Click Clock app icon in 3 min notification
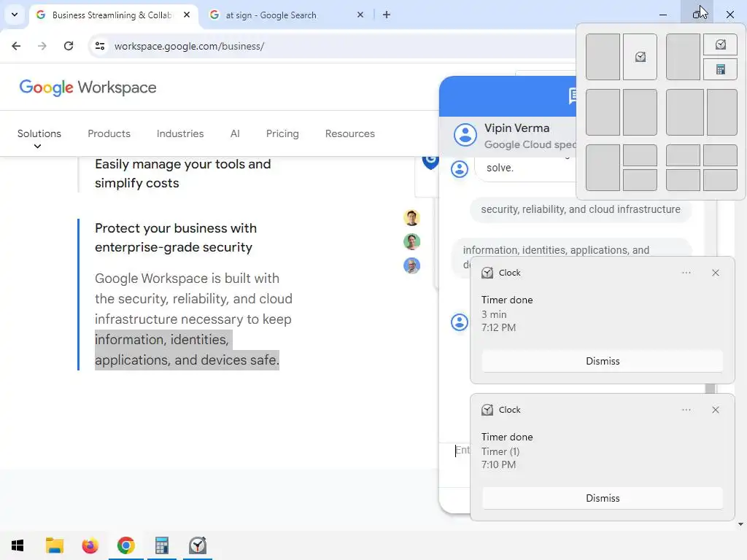Image resolution: width=747 pixels, height=560 pixels. (x=487, y=273)
